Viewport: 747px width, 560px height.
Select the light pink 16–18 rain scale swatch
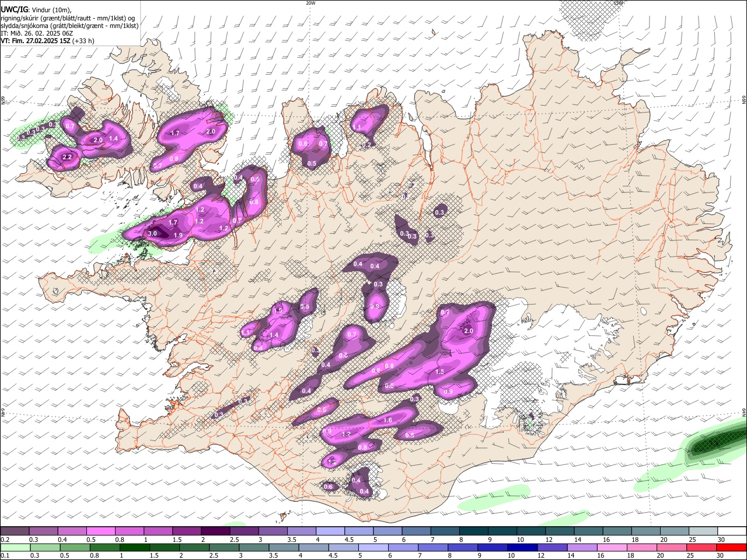(612, 548)
